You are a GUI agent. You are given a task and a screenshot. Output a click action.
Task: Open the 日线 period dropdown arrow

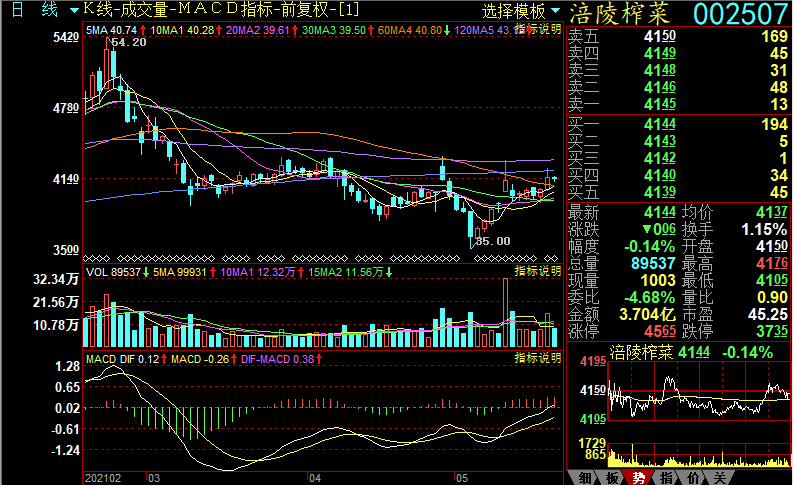[x=74, y=10]
